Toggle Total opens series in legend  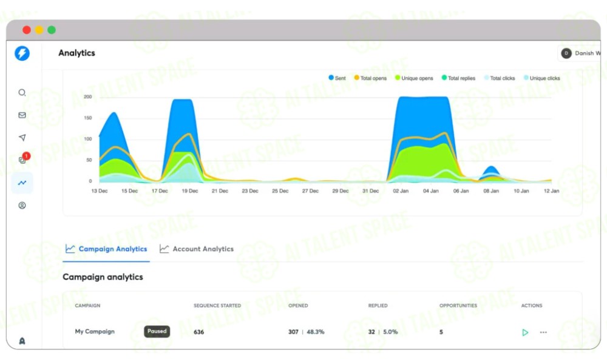pos(370,78)
